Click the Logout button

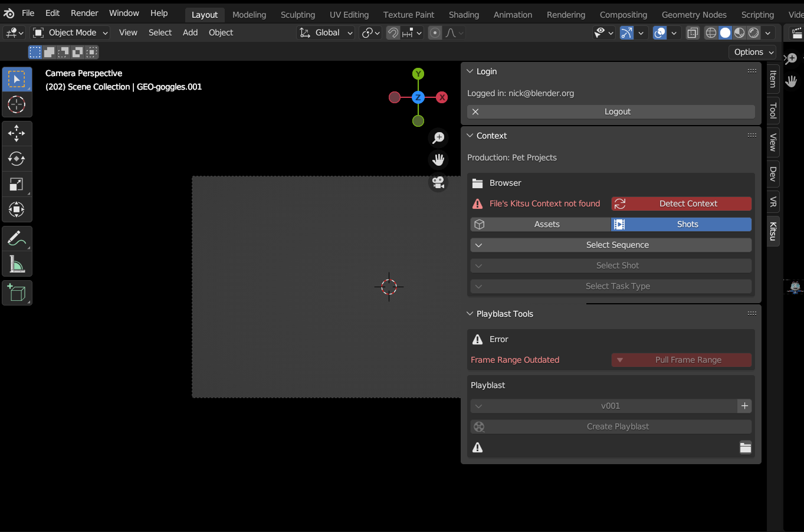(x=611, y=111)
